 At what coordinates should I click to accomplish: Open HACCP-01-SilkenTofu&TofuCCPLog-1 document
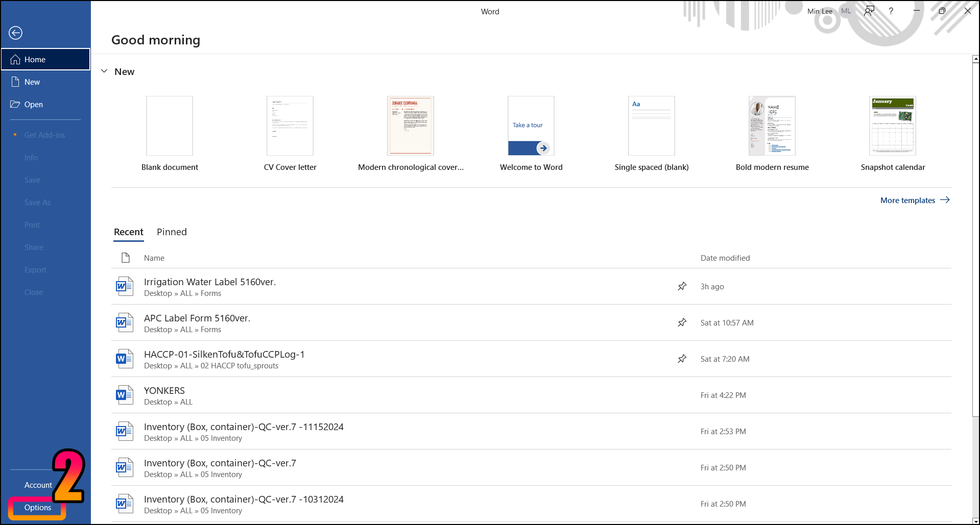tap(531, 359)
